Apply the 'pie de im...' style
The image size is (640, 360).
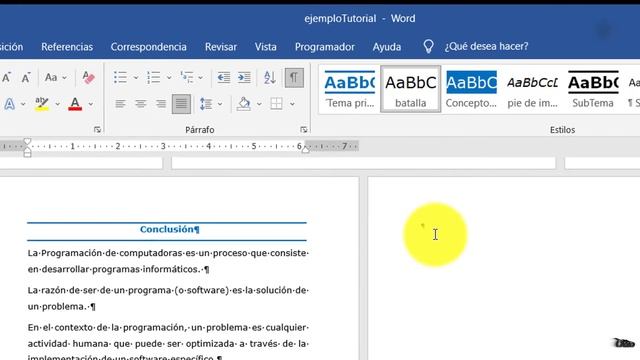click(532, 89)
